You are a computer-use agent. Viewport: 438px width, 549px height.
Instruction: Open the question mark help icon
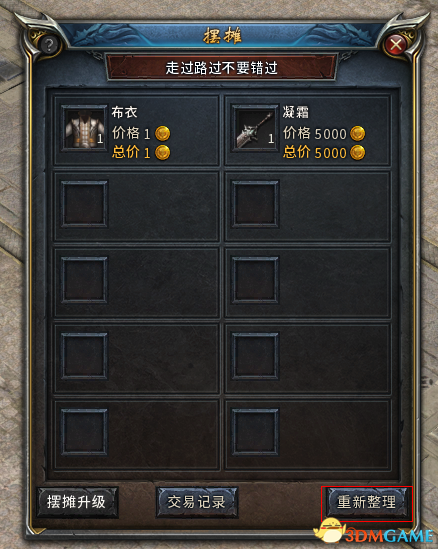coord(49,45)
